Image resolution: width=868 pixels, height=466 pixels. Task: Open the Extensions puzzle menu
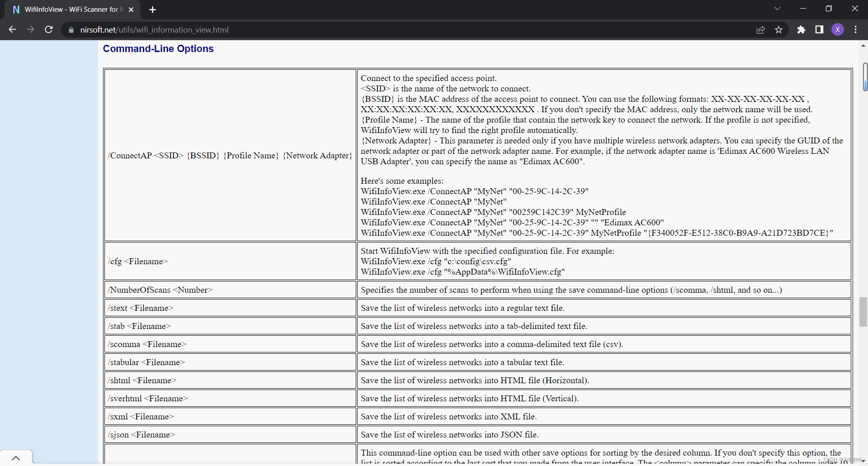(801, 30)
